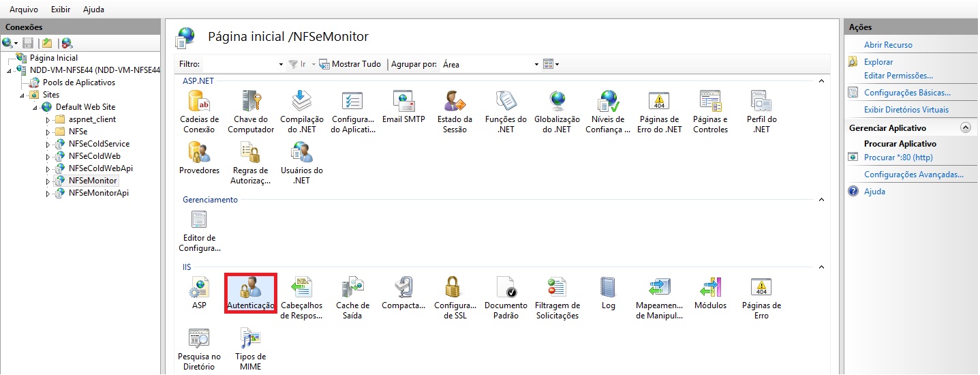Screen dimensions: 980x375
Task: Open Chave do Computador feature
Action: click(251, 112)
